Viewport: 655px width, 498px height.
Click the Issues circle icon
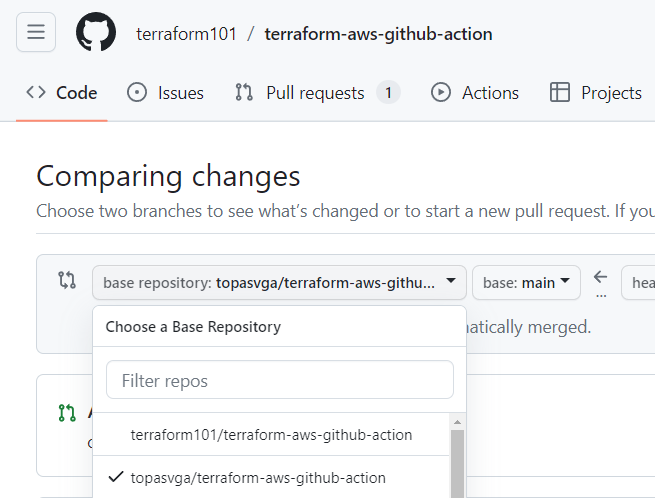pos(137,93)
